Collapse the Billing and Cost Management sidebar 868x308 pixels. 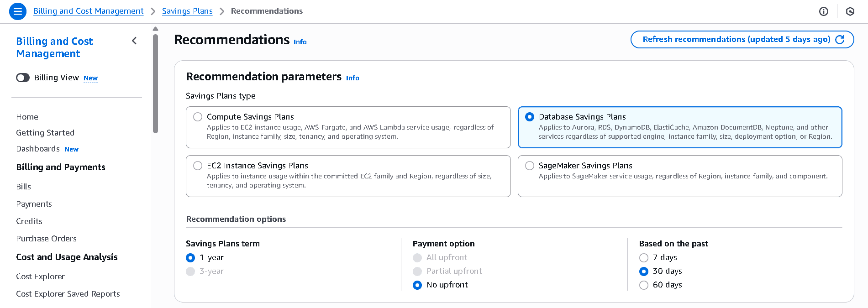[x=134, y=41]
